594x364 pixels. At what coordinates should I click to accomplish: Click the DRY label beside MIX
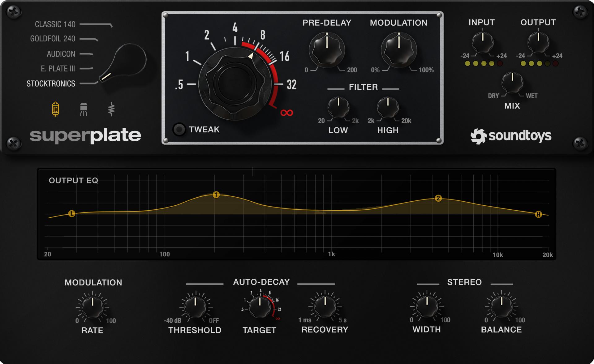click(x=493, y=96)
